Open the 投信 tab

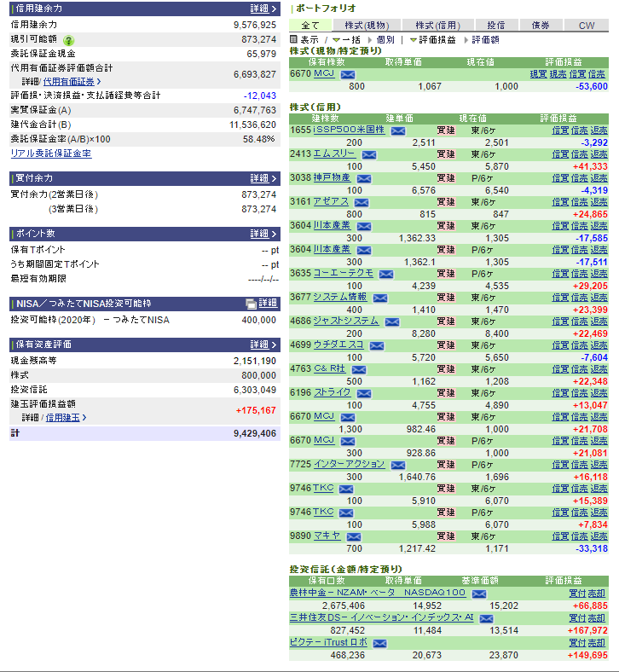click(496, 26)
